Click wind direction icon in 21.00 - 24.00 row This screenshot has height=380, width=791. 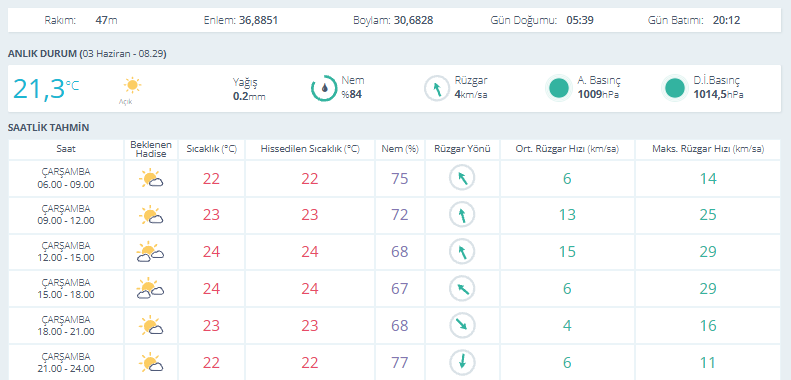(x=462, y=362)
